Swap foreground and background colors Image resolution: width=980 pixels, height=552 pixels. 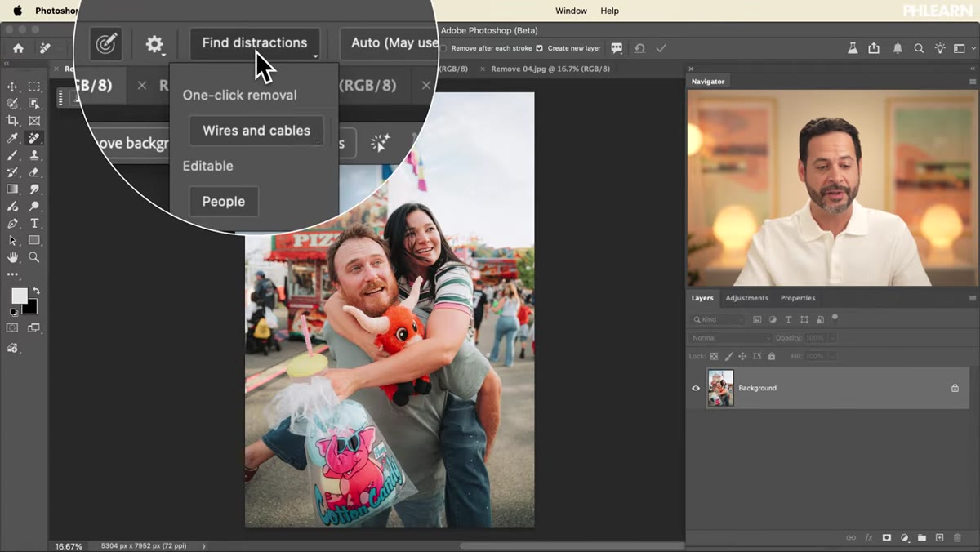pyautogui.click(x=36, y=291)
